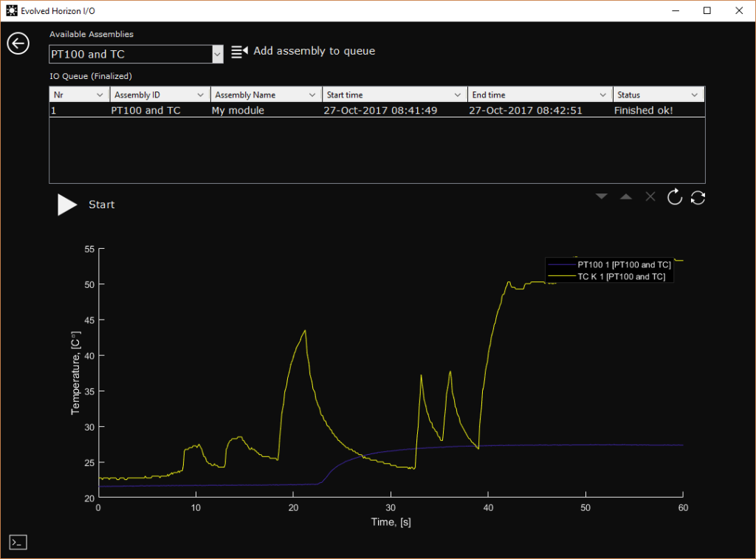Click the back arrow icon
The height and width of the screenshot is (559, 756).
click(x=18, y=44)
